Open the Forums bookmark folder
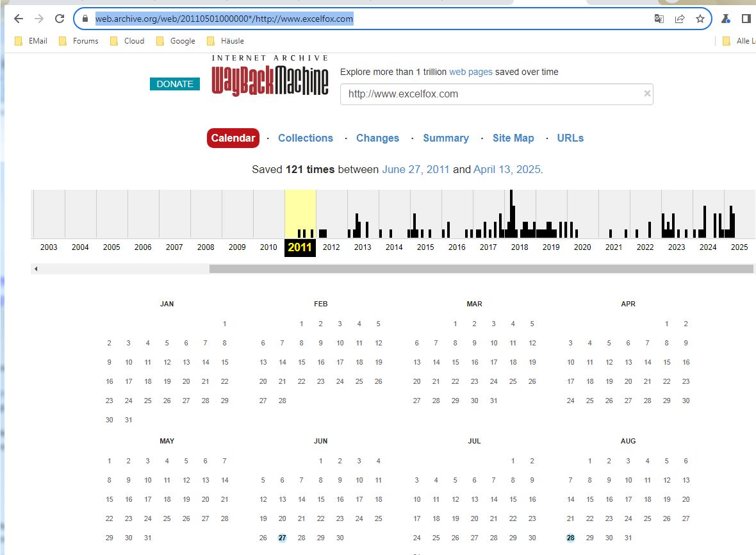This screenshot has width=756, height=555. pyautogui.click(x=79, y=41)
